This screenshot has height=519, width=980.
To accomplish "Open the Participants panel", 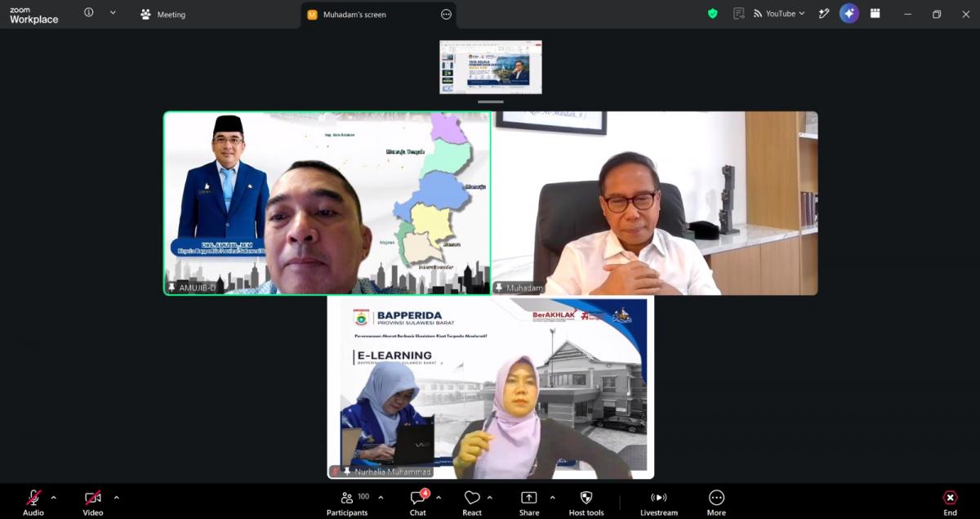I will [x=347, y=502].
